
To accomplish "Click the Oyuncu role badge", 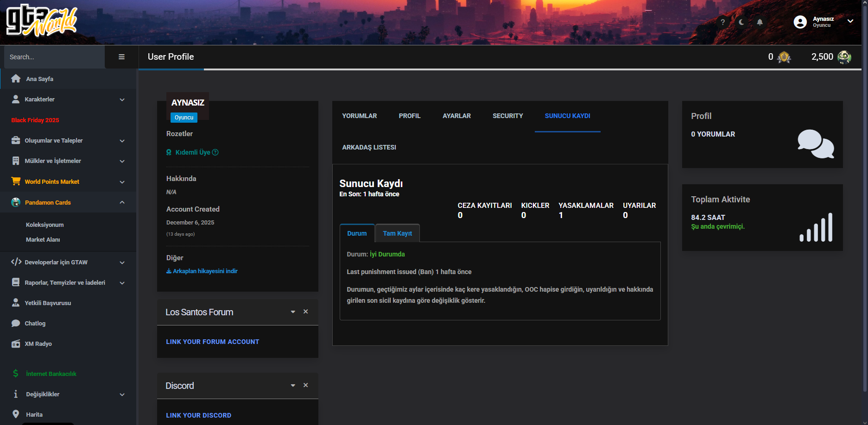I will click(x=184, y=118).
